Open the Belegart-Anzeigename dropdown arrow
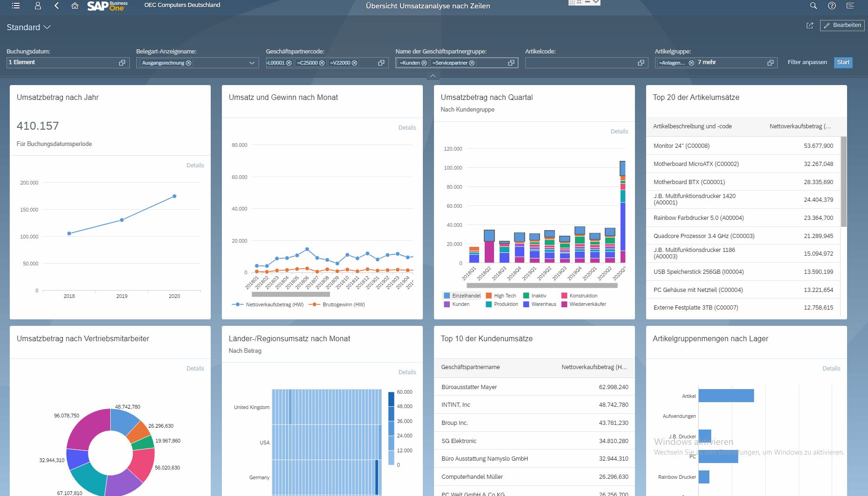This screenshot has height=496, width=868. [252, 63]
